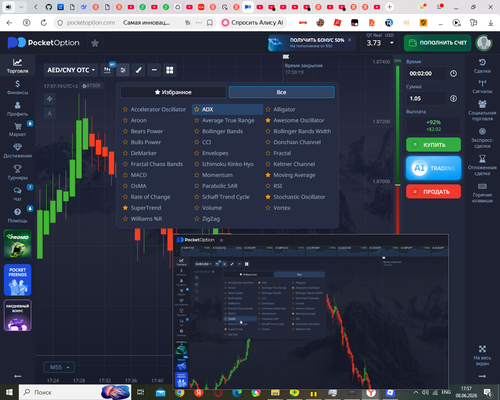This screenshot has height=400, width=500.
Task: Click the lightning quick-trade icon on chart
Action: point(50,99)
